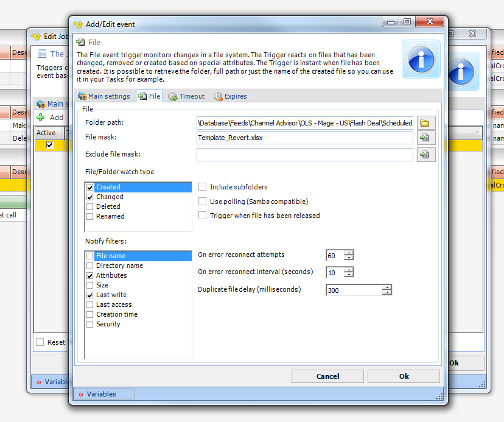Click into the Exclude file mask field
This screenshot has height=422, width=504.
click(x=304, y=155)
